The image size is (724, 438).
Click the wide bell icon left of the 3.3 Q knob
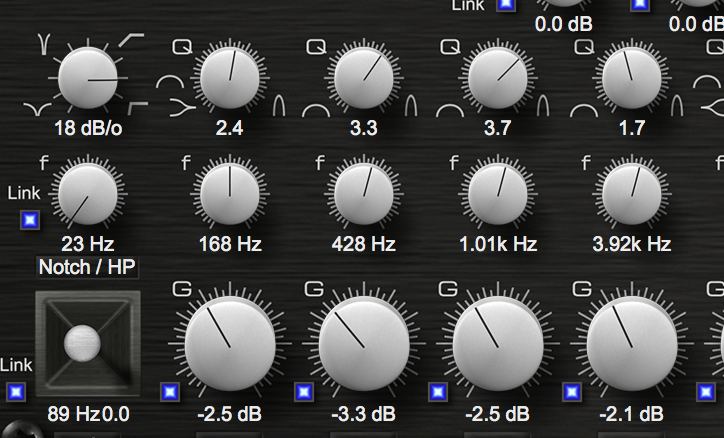[316, 110]
